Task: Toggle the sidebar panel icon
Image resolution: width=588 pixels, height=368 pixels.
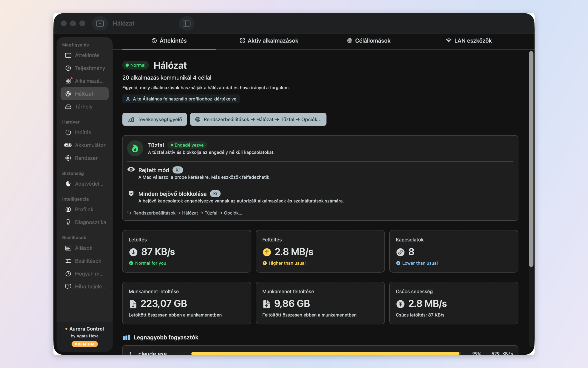Action: [186, 23]
